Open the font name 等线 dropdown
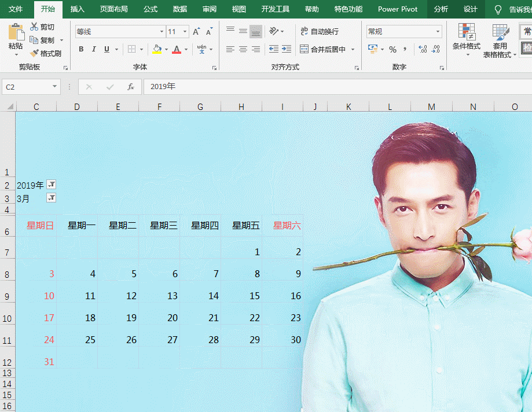 pos(162,31)
